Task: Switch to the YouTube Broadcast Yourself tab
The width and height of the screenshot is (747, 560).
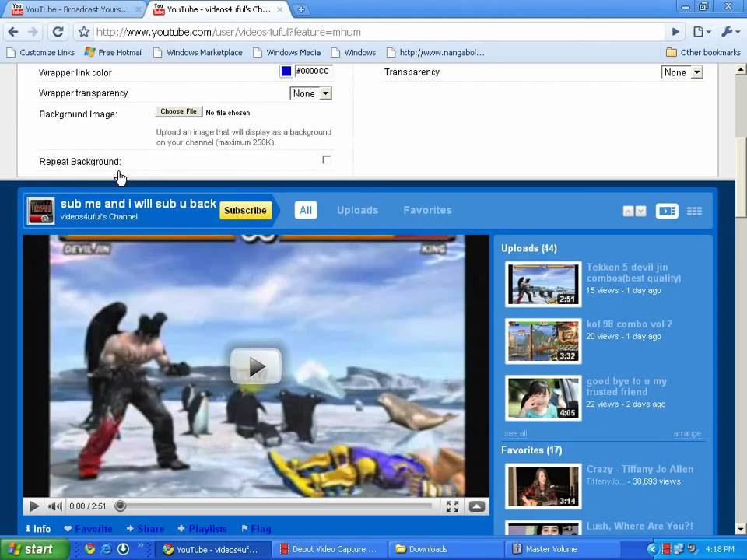Action: (77, 9)
